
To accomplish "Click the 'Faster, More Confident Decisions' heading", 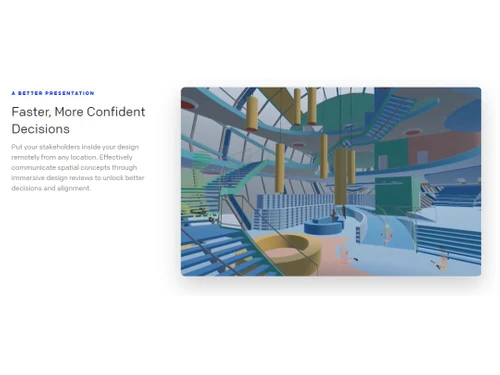I will [78, 120].
